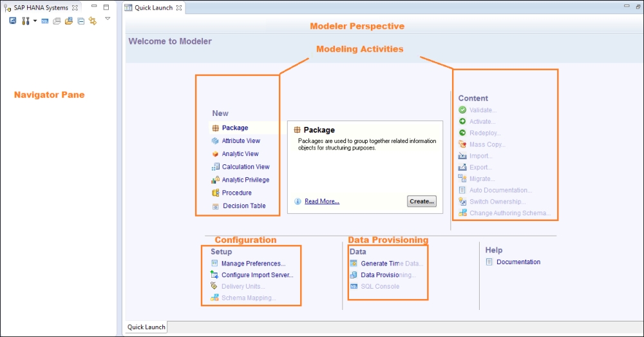Close the top Quick Launch tab
Screen dimensions: 644x337
pyautogui.click(x=178, y=7)
